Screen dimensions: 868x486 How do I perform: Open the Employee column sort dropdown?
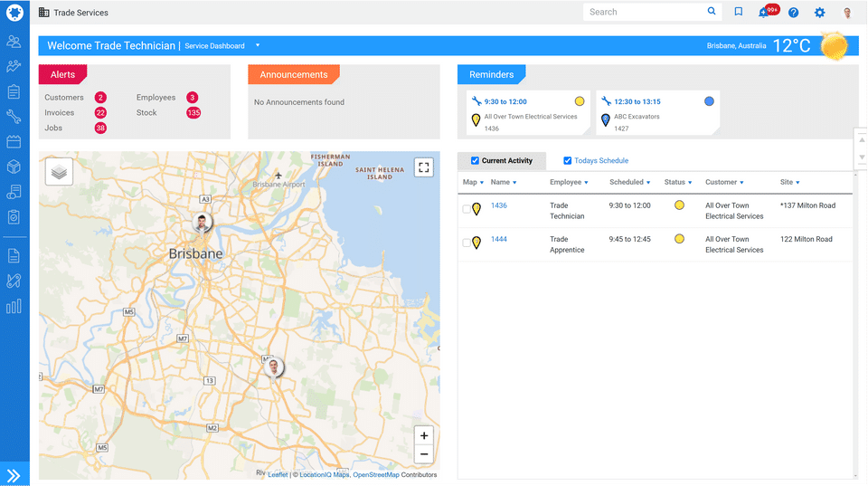(586, 183)
